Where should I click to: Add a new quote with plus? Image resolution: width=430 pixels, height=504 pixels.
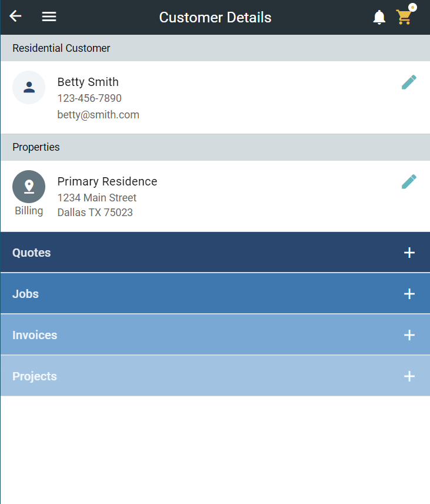409,253
